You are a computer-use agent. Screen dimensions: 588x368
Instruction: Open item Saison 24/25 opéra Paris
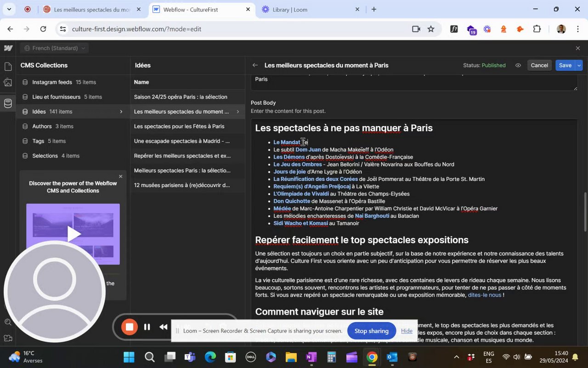pyautogui.click(x=187, y=97)
